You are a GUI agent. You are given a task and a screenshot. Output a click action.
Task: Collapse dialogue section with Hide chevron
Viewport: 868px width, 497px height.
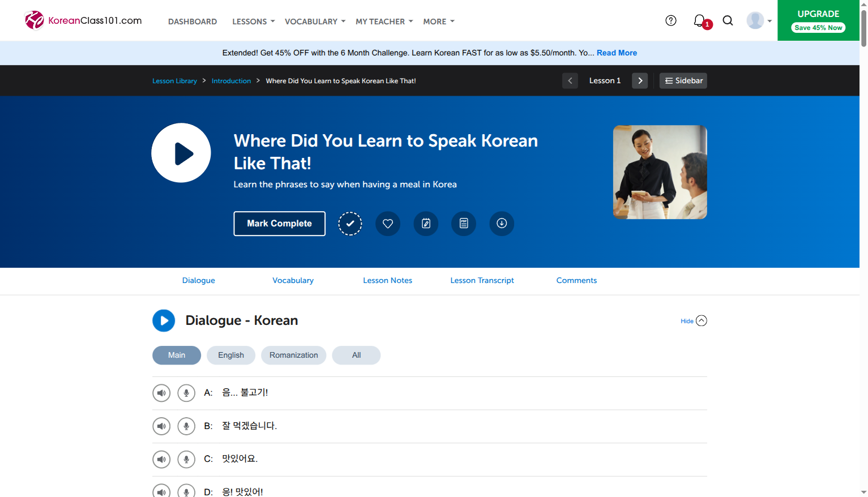pos(701,321)
